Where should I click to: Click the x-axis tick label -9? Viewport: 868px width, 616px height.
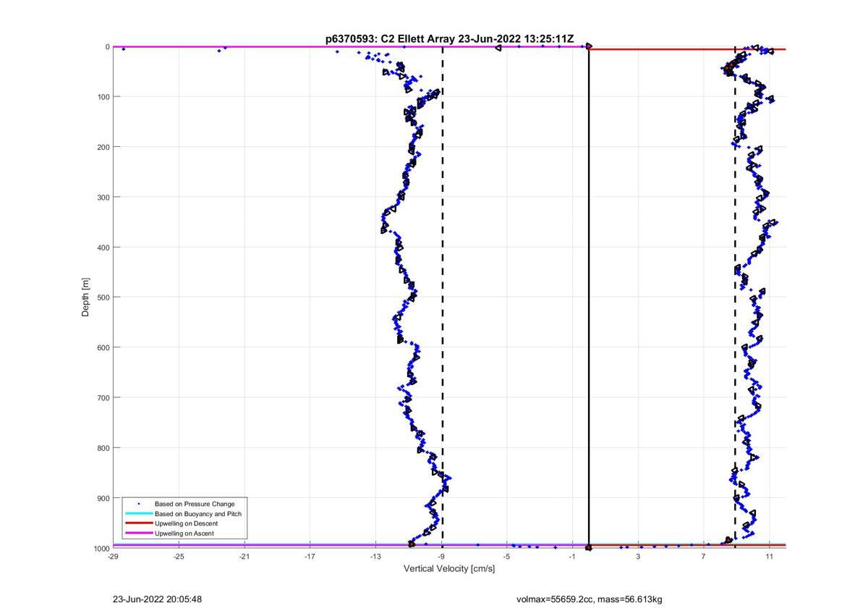(x=442, y=557)
